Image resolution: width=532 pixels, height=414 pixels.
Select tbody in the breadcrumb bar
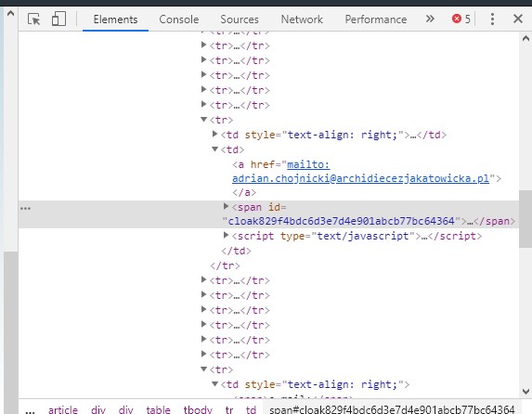click(198, 409)
